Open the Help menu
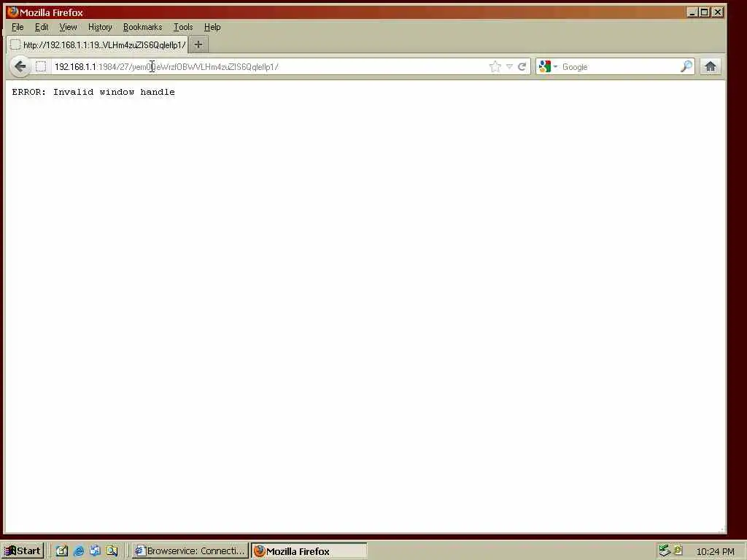The width and height of the screenshot is (747, 560). click(212, 27)
